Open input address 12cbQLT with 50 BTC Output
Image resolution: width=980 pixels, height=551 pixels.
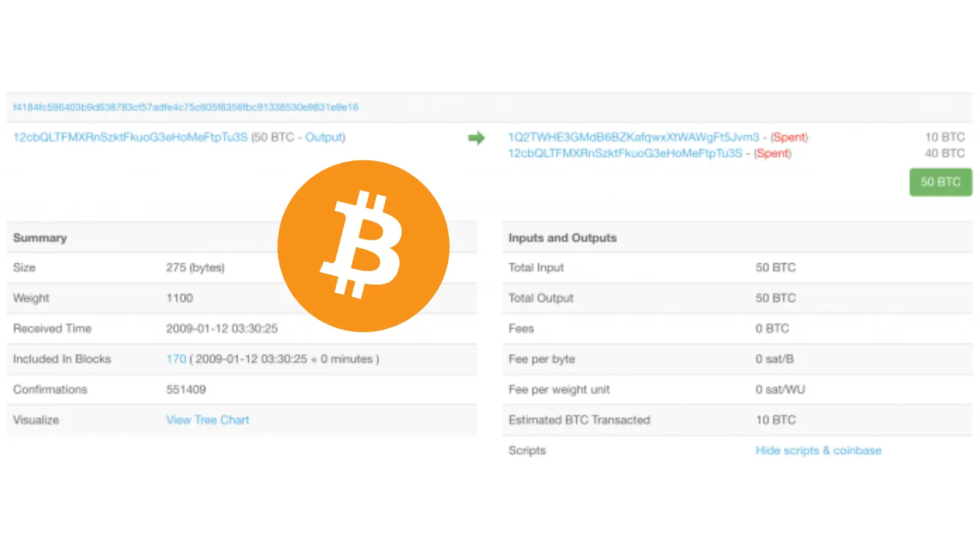coord(130,137)
